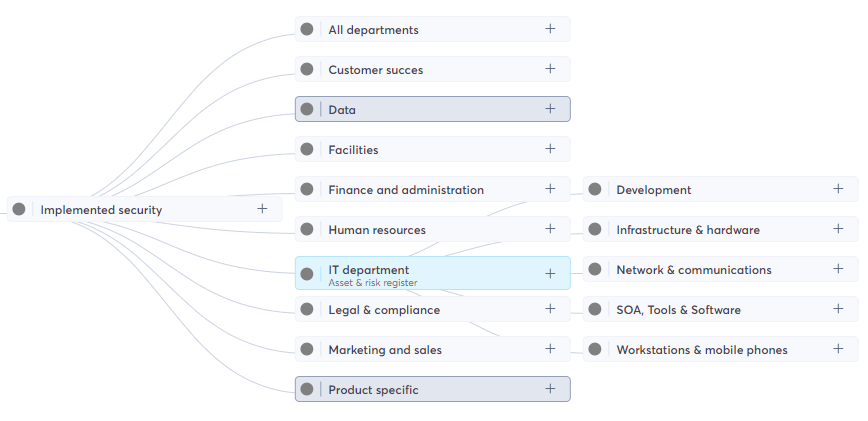Click the plus icon on Facilities
Viewport: 868px width, 421px height.
[550, 149]
